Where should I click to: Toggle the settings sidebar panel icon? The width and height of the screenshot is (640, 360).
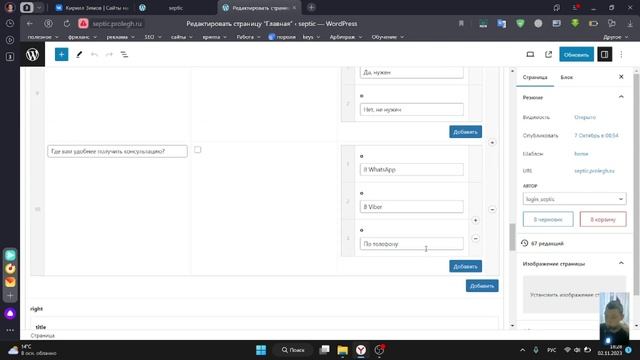tap(604, 54)
